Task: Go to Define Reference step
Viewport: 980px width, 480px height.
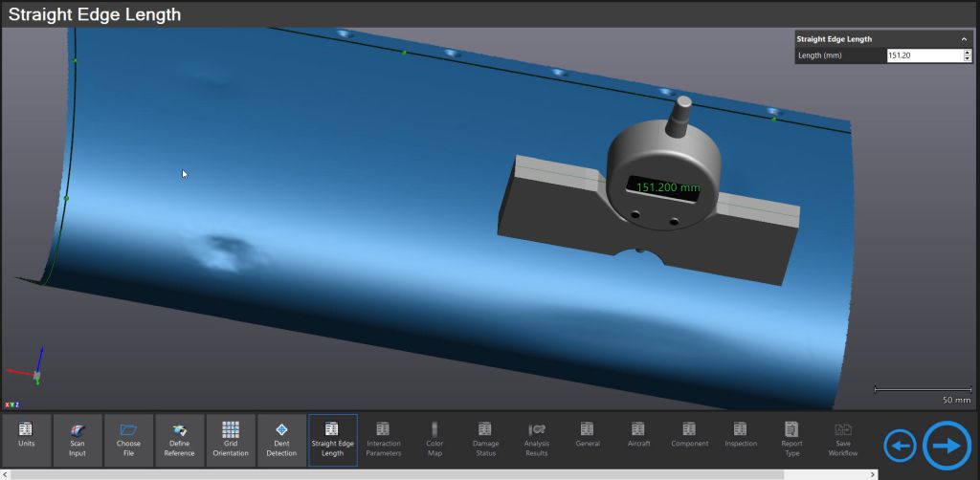Action: (179, 440)
